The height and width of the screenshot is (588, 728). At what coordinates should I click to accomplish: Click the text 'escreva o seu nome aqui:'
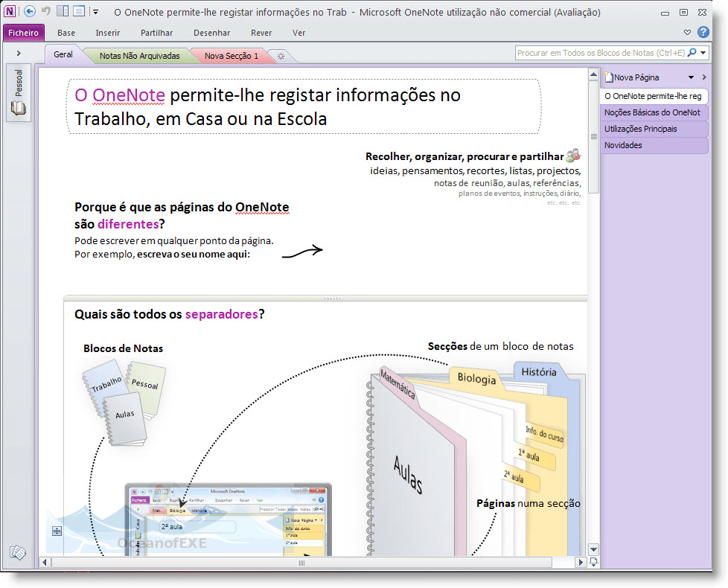click(193, 255)
